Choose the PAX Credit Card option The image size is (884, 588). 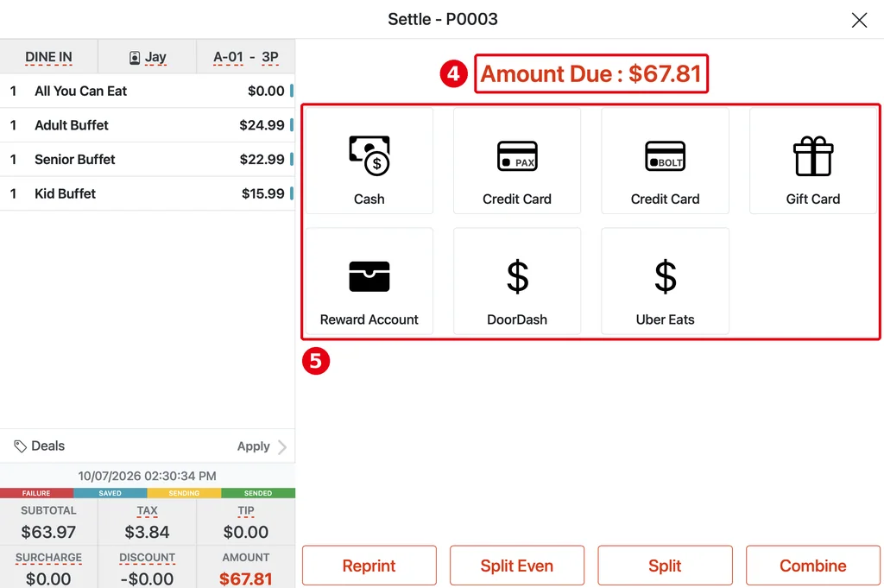click(x=517, y=161)
